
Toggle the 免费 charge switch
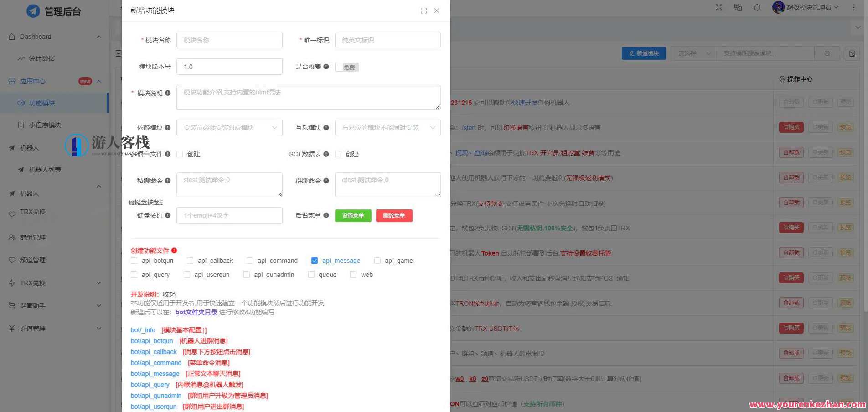coord(346,67)
